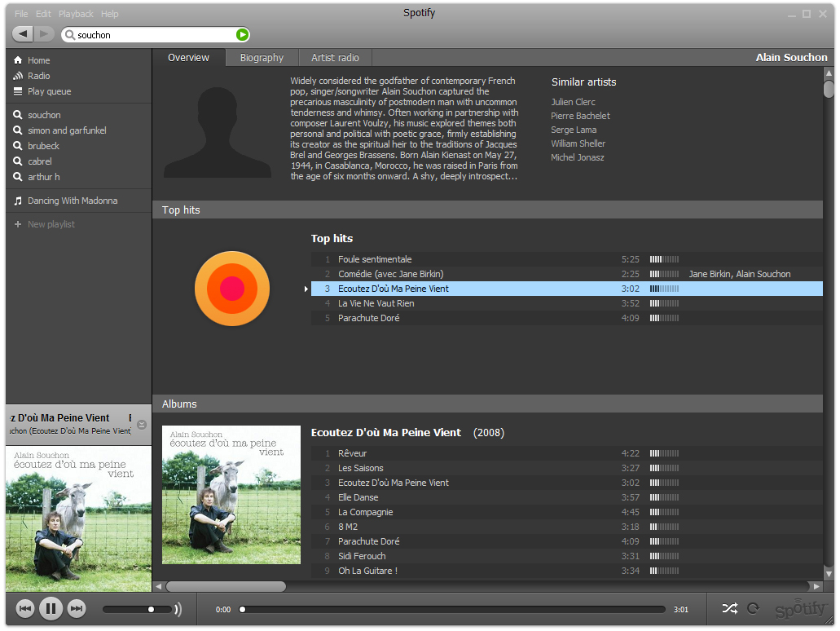Image resolution: width=840 pixels, height=631 pixels.
Task: Click the green search go button
Action: click(x=242, y=34)
